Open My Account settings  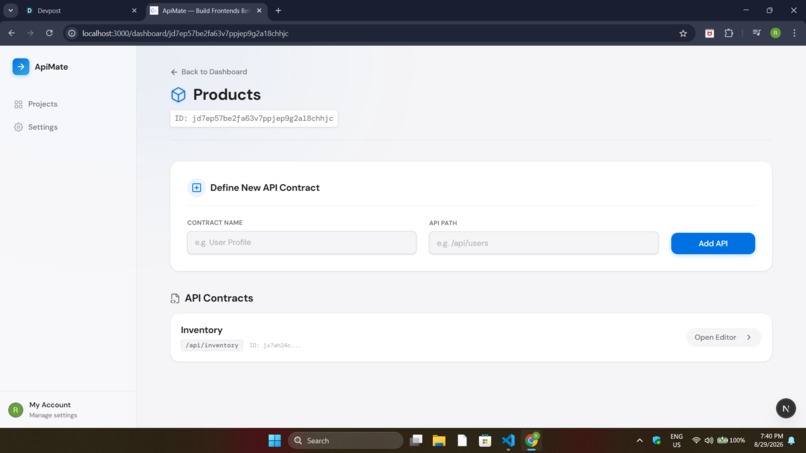pyautogui.click(x=53, y=410)
